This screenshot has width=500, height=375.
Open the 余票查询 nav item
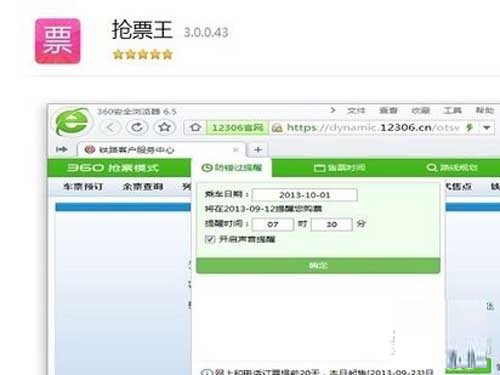pyautogui.click(x=143, y=187)
